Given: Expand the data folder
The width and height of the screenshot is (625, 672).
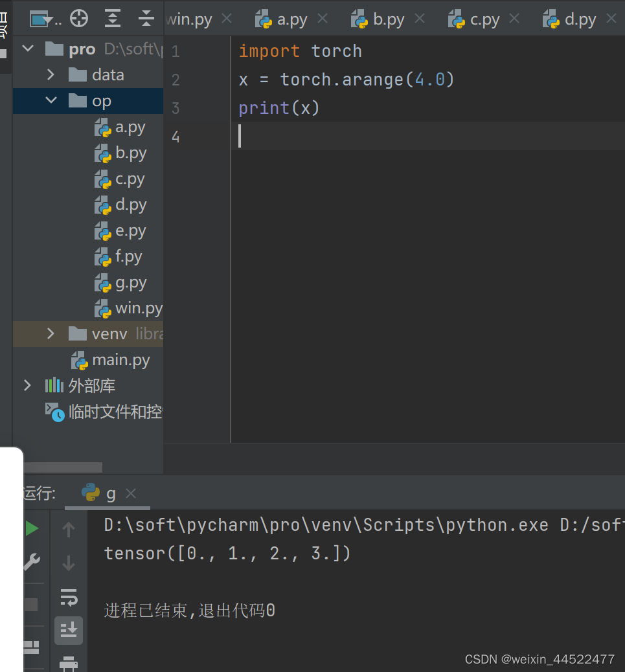Looking at the screenshot, I should pos(51,74).
